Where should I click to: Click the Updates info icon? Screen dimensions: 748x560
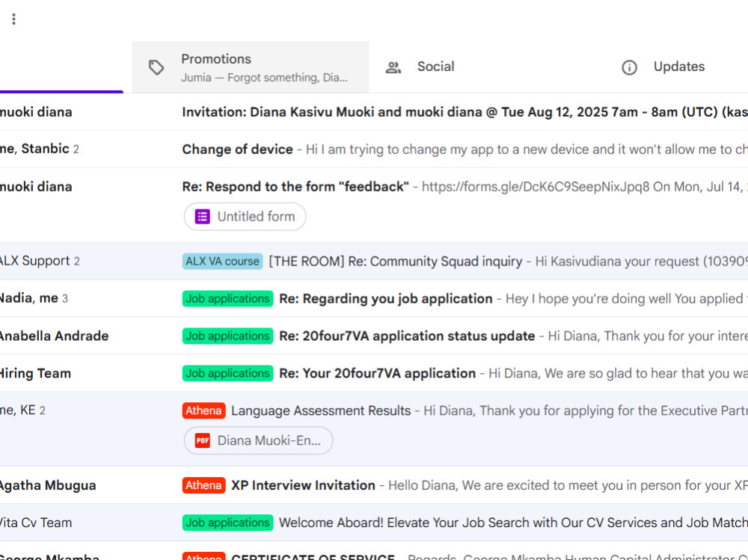(629, 67)
